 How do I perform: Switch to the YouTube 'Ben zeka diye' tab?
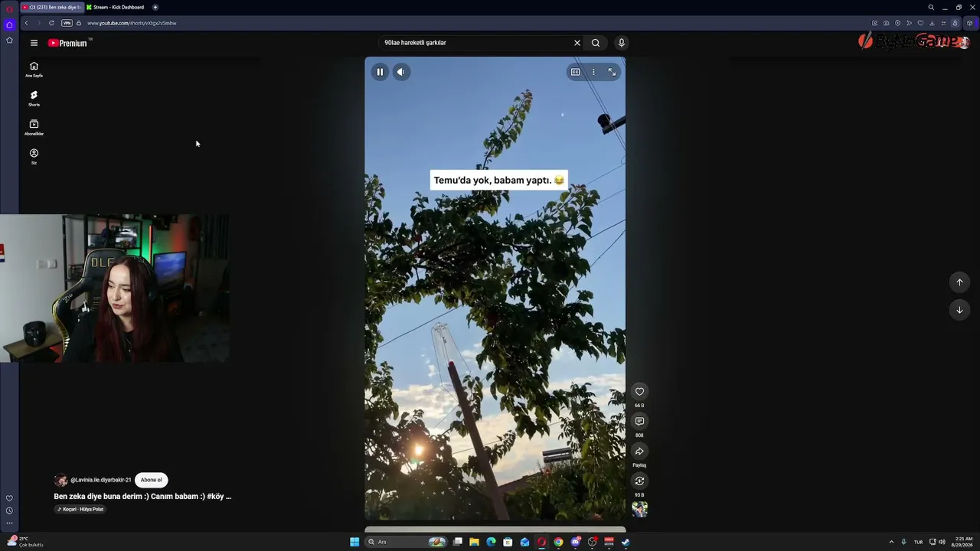pos(51,7)
